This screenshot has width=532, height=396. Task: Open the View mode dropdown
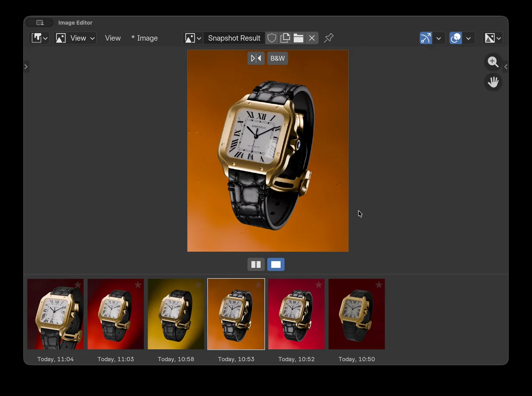tap(75, 38)
